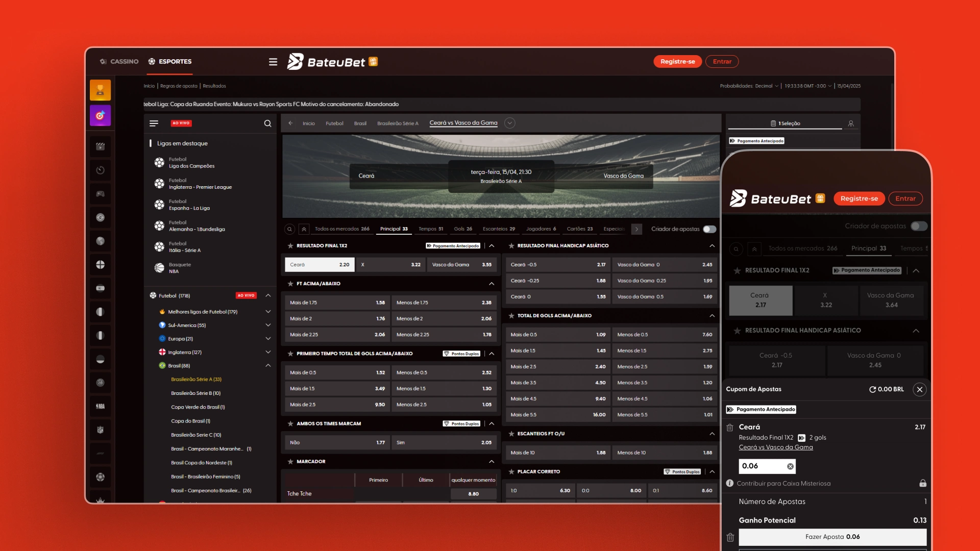Expand the Sul-America league group
This screenshot has width=980, height=551.
pos(268,325)
